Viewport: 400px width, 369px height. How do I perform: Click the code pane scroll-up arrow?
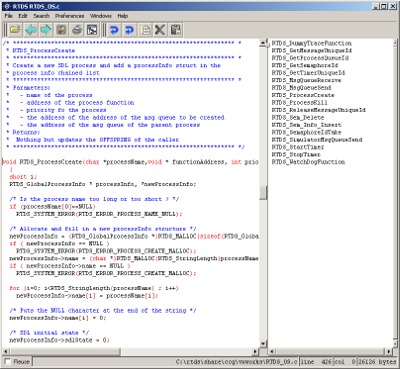[263, 43]
